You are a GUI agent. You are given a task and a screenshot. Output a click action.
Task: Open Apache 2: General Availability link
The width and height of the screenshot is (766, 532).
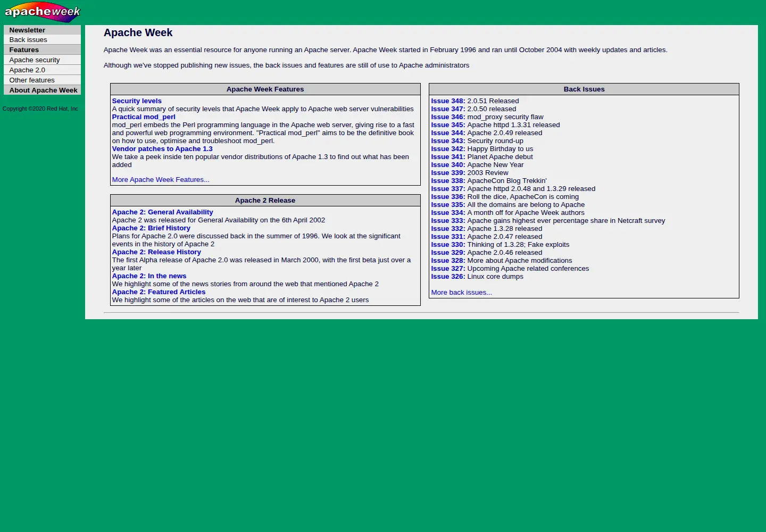(x=162, y=212)
